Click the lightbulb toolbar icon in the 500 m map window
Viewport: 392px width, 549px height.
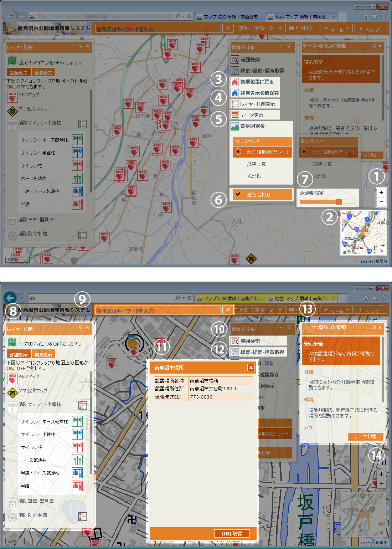click(272, 28)
